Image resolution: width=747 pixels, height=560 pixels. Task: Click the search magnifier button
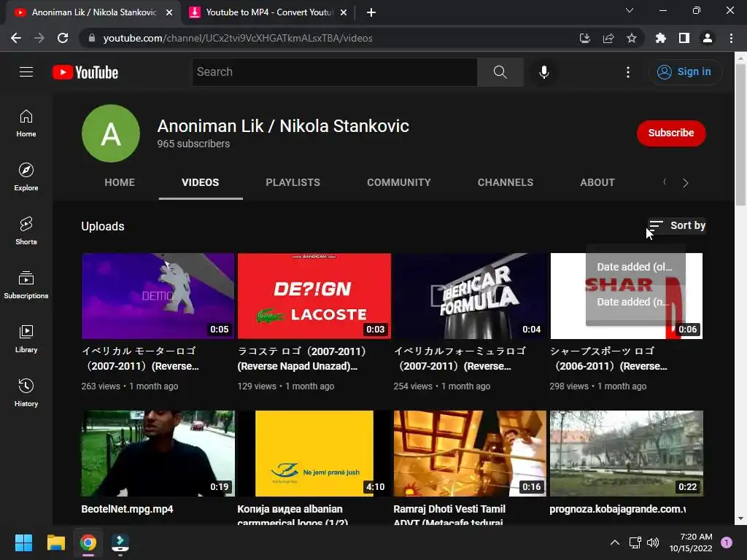tap(500, 72)
